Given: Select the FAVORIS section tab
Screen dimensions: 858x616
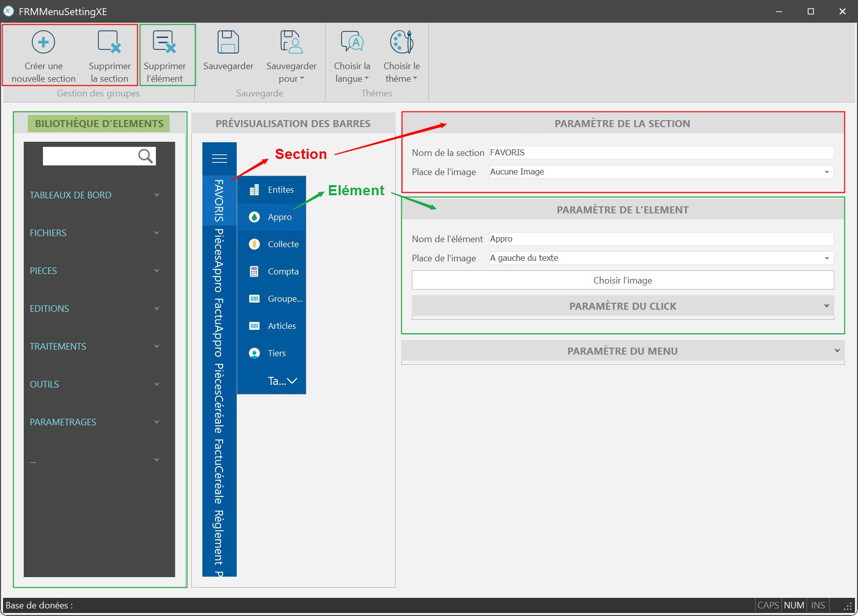Looking at the screenshot, I should click(219, 200).
